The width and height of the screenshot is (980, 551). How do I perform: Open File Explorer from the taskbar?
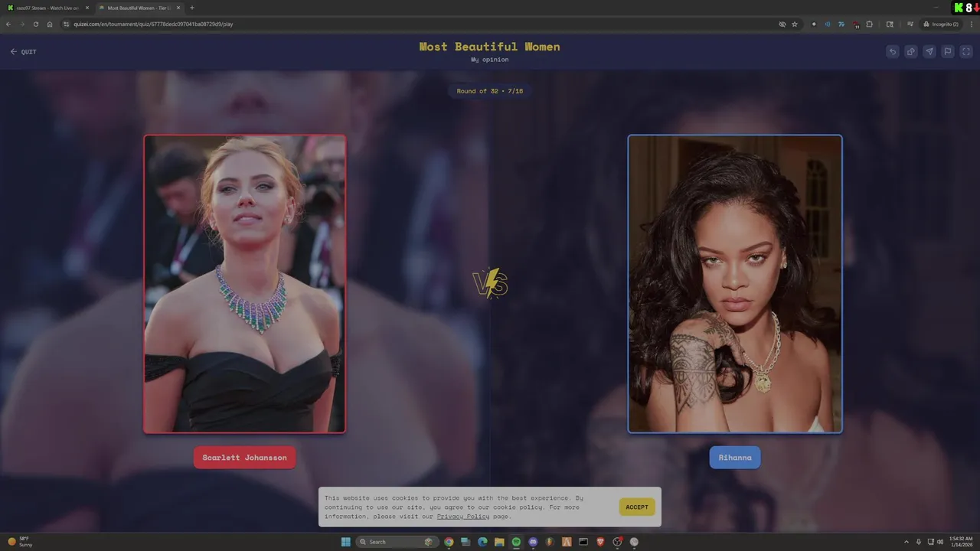(x=499, y=542)
